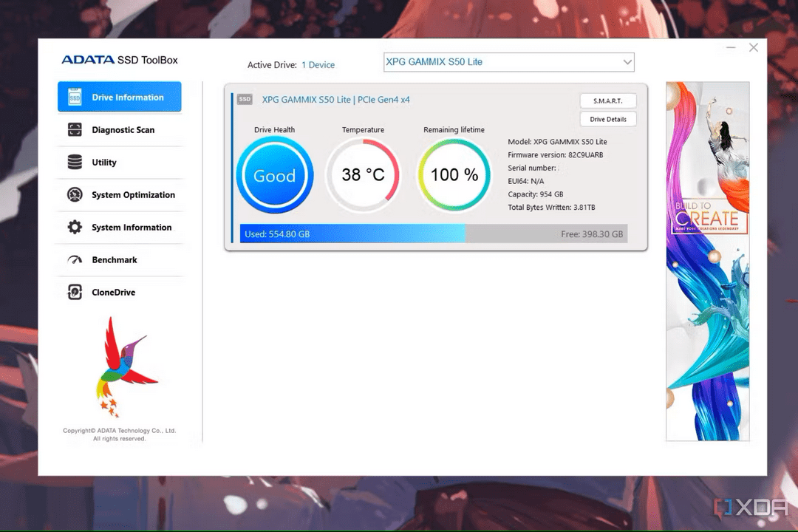Open the Benchmark speedometer icon
The width and height of the screenshot is (798, 532).
[75, 260]
